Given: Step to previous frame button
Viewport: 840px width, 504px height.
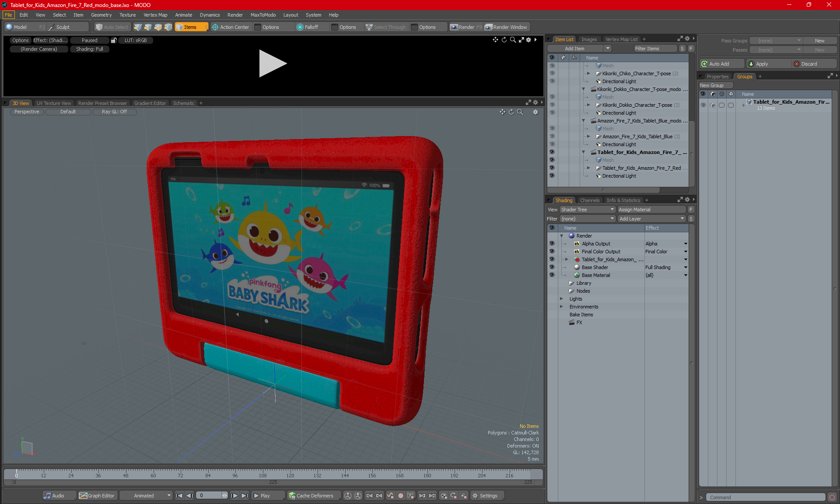Looking at the screenshot, I should [189, 496].
